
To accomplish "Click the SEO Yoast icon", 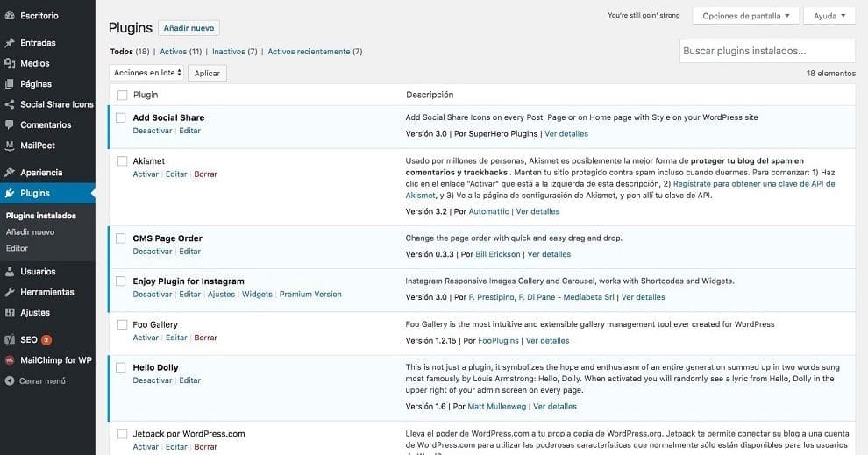I will click(x=10, y=339).
